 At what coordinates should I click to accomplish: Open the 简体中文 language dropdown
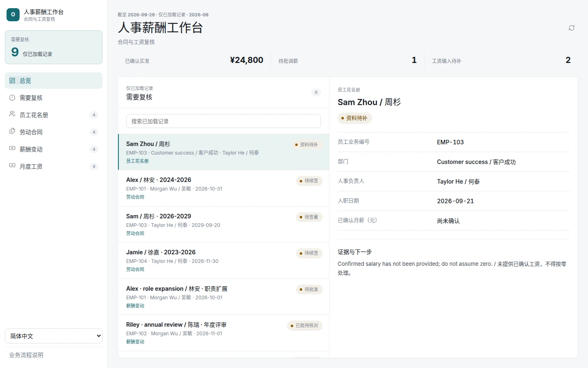53,336
